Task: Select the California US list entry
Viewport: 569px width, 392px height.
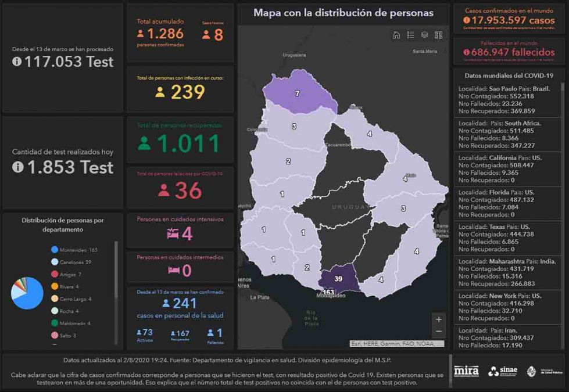Action: [x=508, y=169]
